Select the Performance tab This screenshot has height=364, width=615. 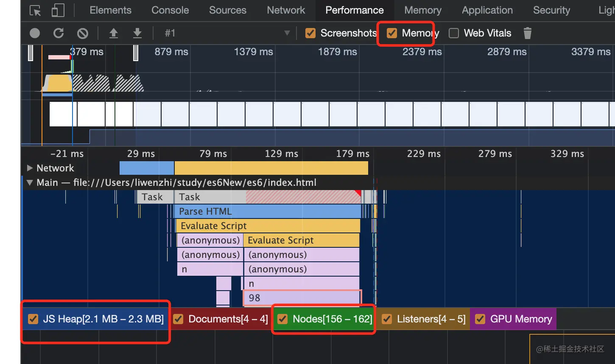(x=355, y=10)
